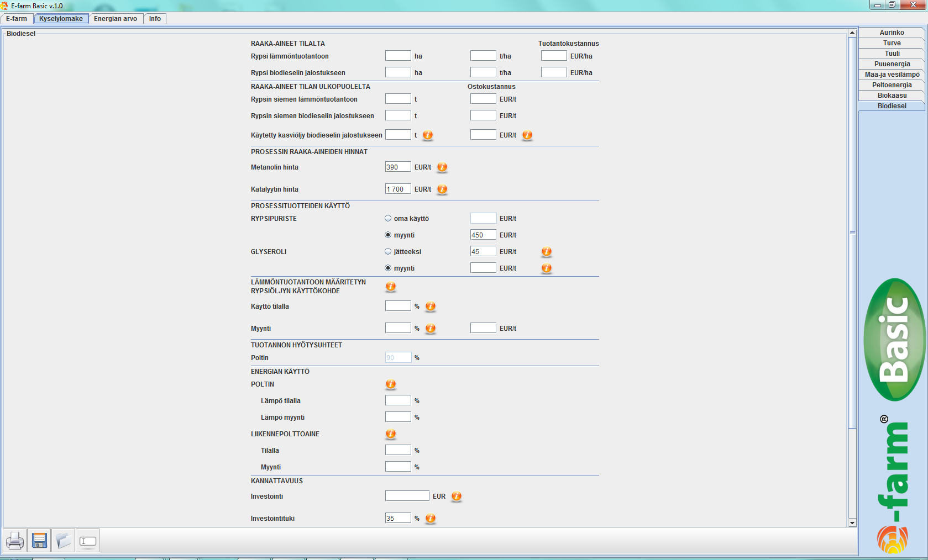Open info icon next to Käytetty kasviöljy tonnes

(x=428, y=135)
